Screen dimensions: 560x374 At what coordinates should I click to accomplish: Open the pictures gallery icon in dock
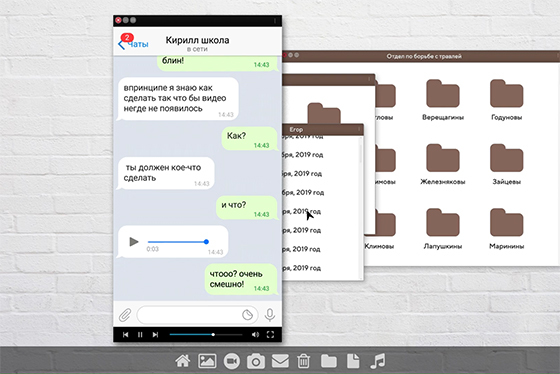point(207,361)
